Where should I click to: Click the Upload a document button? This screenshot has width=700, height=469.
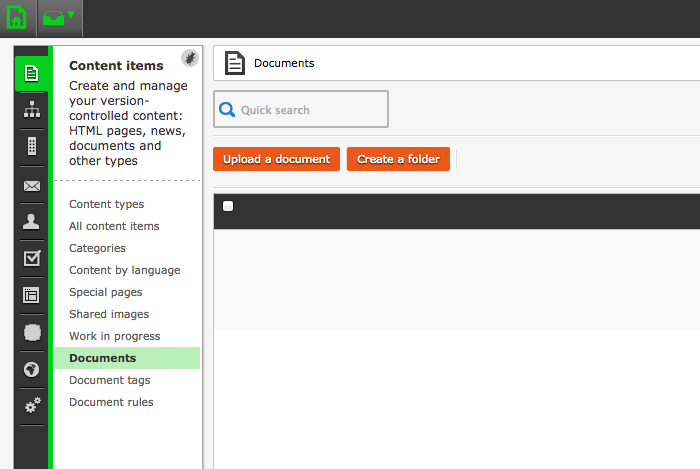pyautogui.click(x=276, y=159)
